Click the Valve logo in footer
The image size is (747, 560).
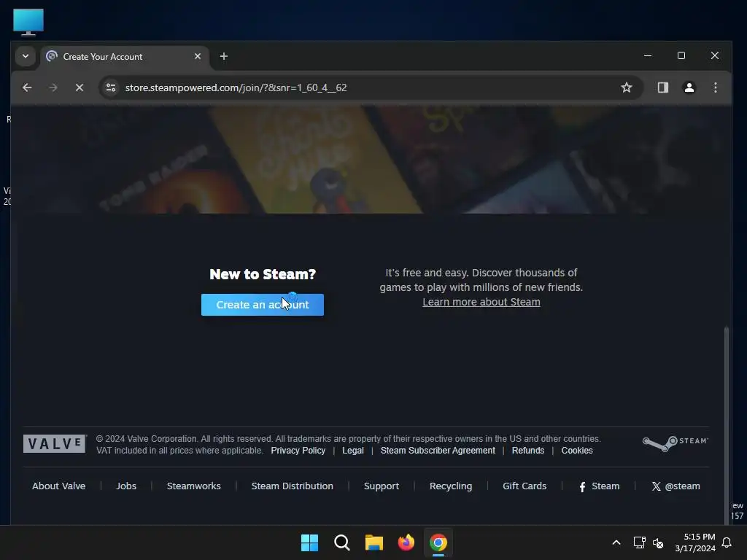tap(54, 444)
